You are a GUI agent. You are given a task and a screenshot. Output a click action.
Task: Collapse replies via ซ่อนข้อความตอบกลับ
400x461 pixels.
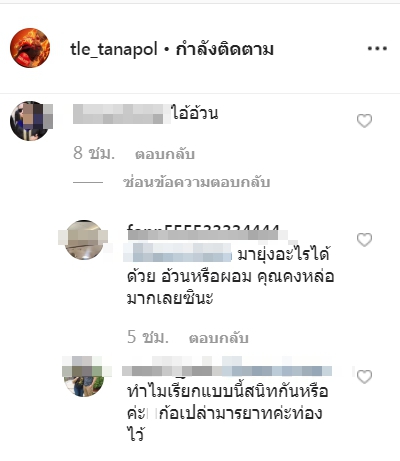click(197, 182)
